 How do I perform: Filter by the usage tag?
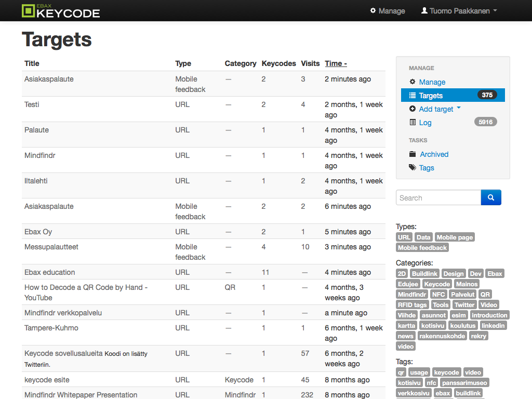tap(419, 372)
